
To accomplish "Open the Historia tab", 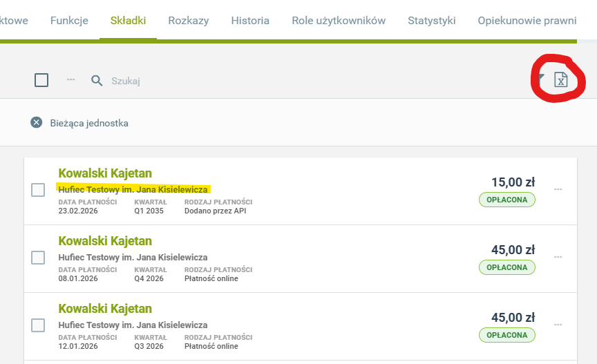I will pyautogui.click(x=250, y=21).
